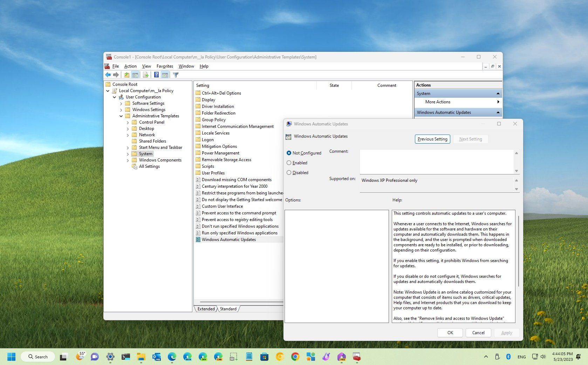588x365 pixels.
Task: Toggle the Show/Hide Action Pane icon
Action: coord(165,75)
